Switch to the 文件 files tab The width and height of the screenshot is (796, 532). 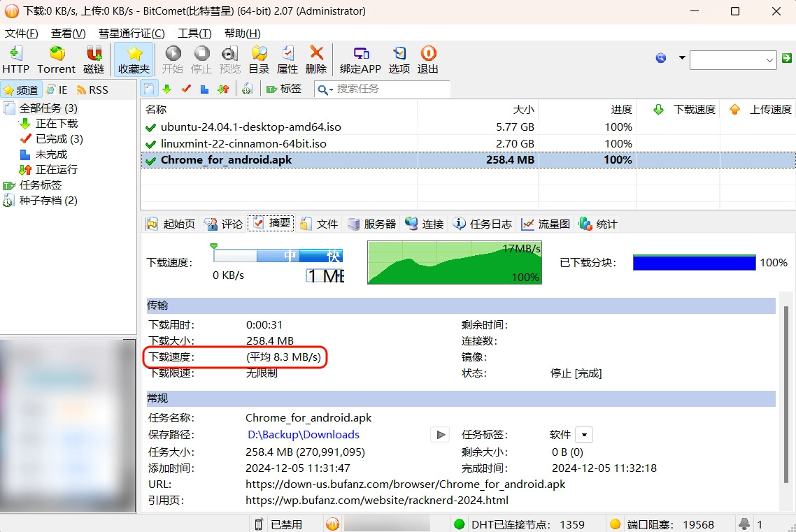[x=319, y=224]
